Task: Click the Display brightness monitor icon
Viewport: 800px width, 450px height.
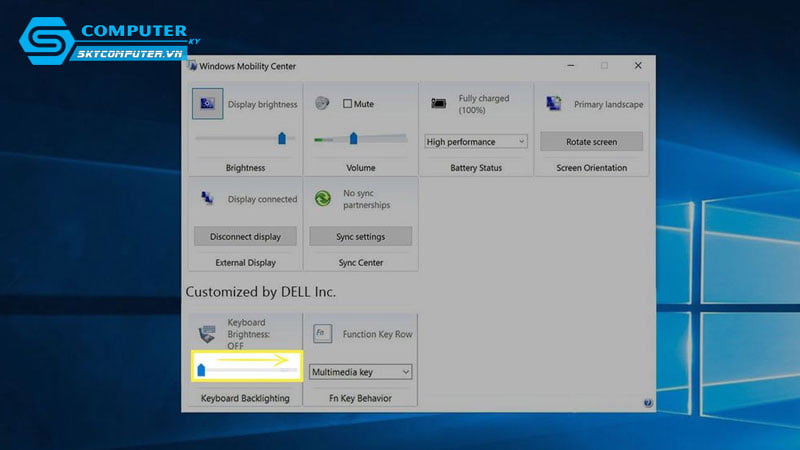Action: pyautogui.click(x=208, y=104)
